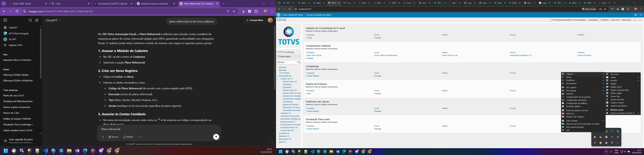This screenshot has width=644, height=155.
Task: Click the Compartilhar share button
Action: [x=254, y=20]
